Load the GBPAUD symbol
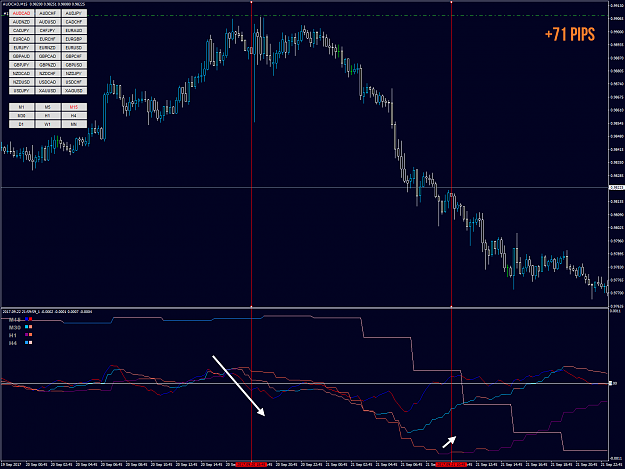The image size is (625, 469). [x=21, y=56]
